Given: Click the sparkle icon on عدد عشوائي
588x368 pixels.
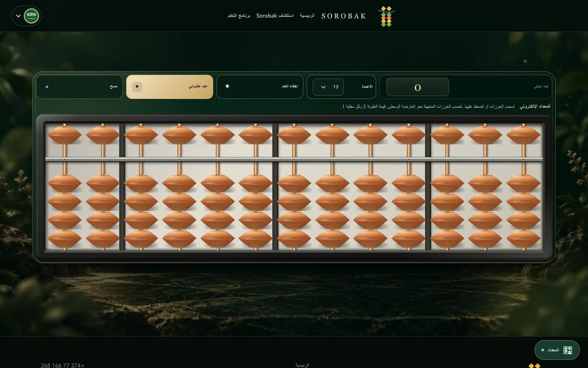Looking at the screenshot, I should click(137, 87).
